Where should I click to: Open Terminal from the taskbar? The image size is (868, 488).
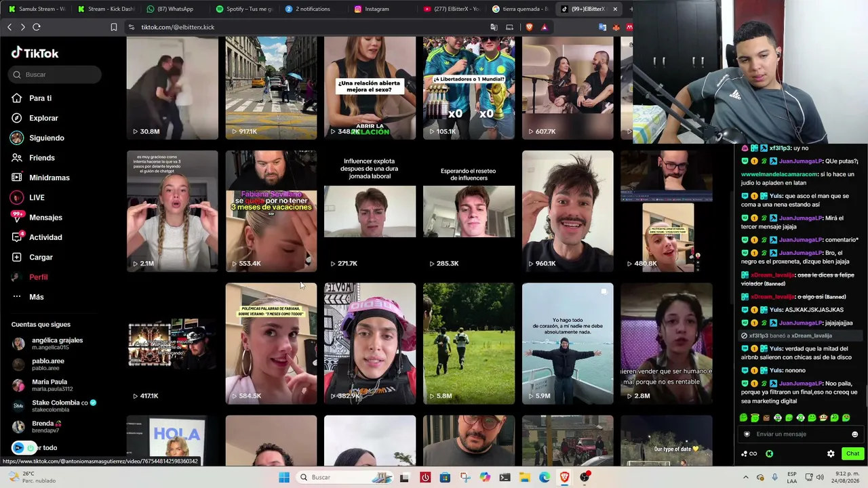(x=505, y=477)
